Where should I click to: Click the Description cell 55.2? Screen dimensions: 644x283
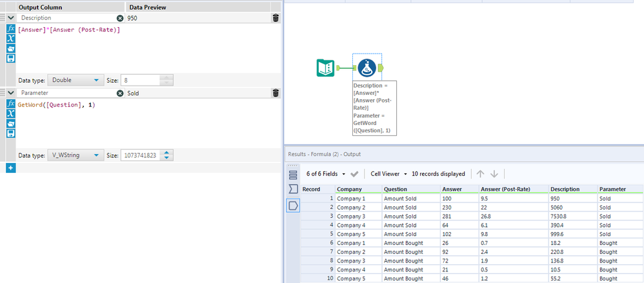click(573, 278)
